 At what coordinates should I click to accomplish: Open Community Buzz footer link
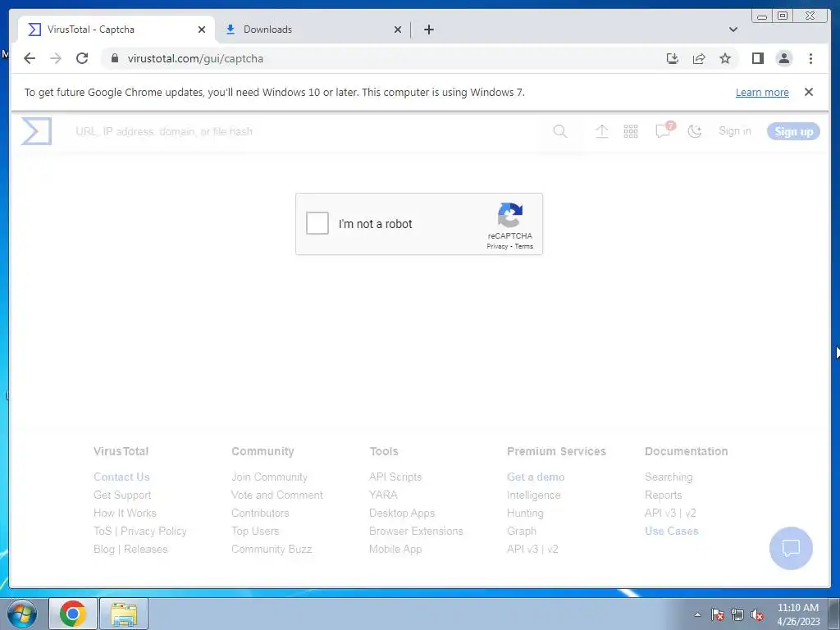pos(272,549)
